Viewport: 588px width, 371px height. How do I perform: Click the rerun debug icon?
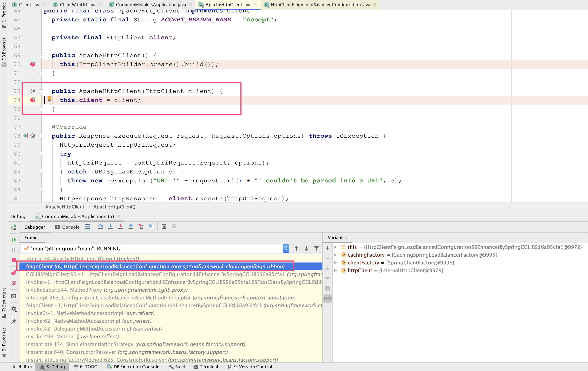(x=14, y=227)
